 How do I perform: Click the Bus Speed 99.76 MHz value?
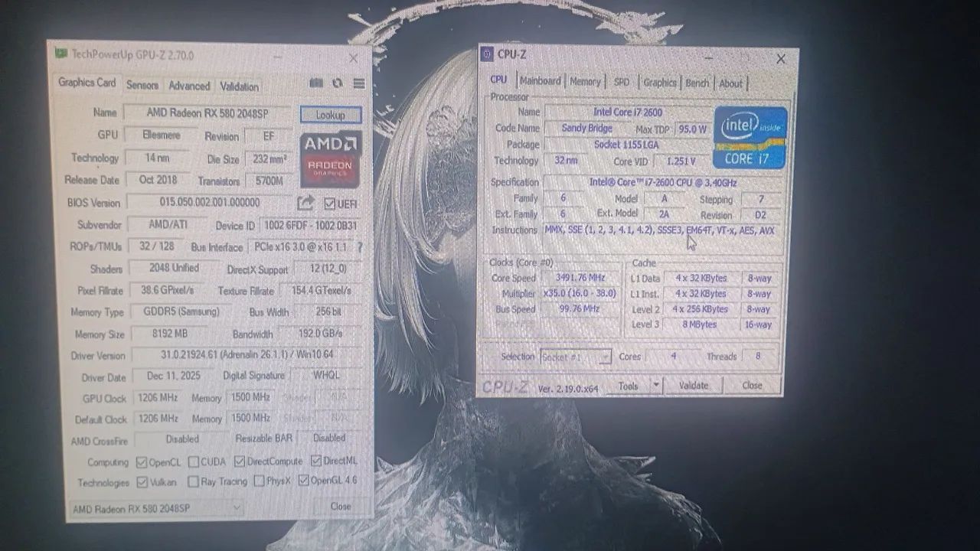pyautogui.click(x=580, y=309)
